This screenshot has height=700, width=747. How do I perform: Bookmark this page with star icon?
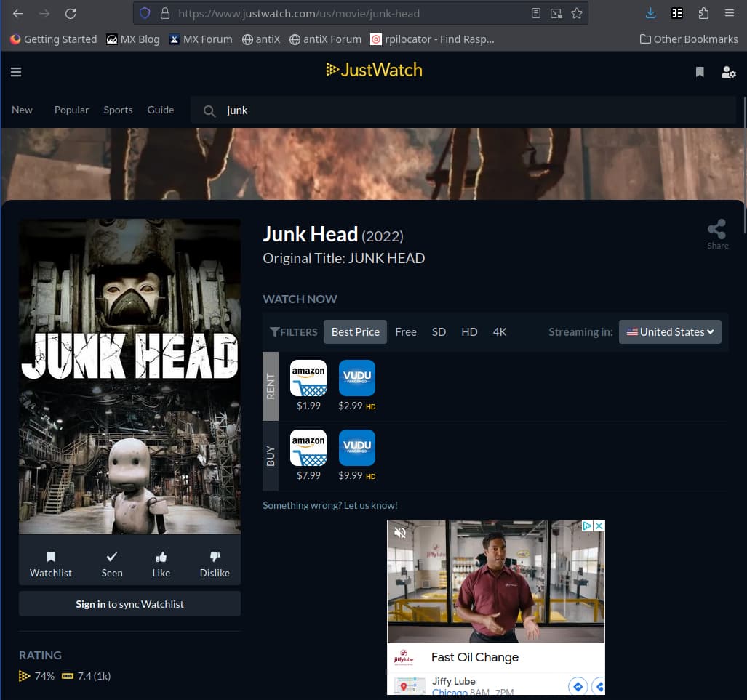577,13
